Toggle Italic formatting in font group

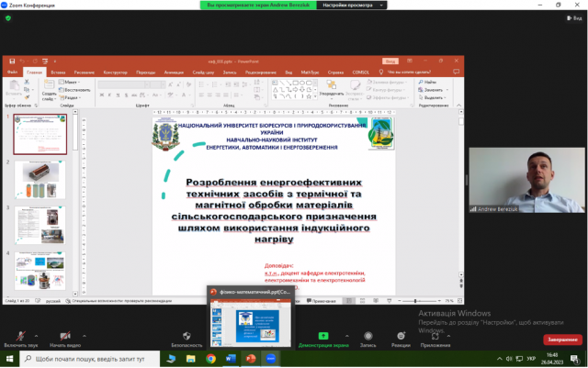[109, 95]
